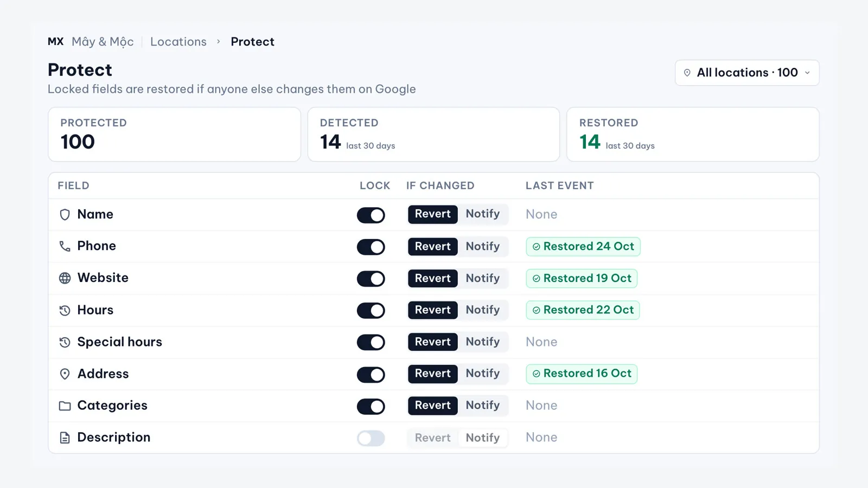This screenshot has height=488, width=868.
Task: Select Notify for the Categories field
Action: 483,406
